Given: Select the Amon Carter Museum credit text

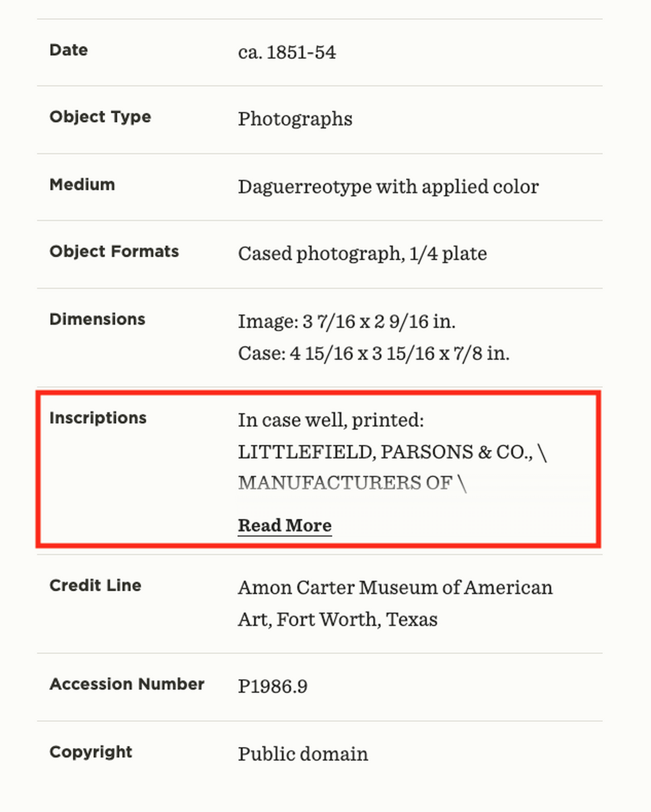Looking at the screenshot, I should pos(395,602).
